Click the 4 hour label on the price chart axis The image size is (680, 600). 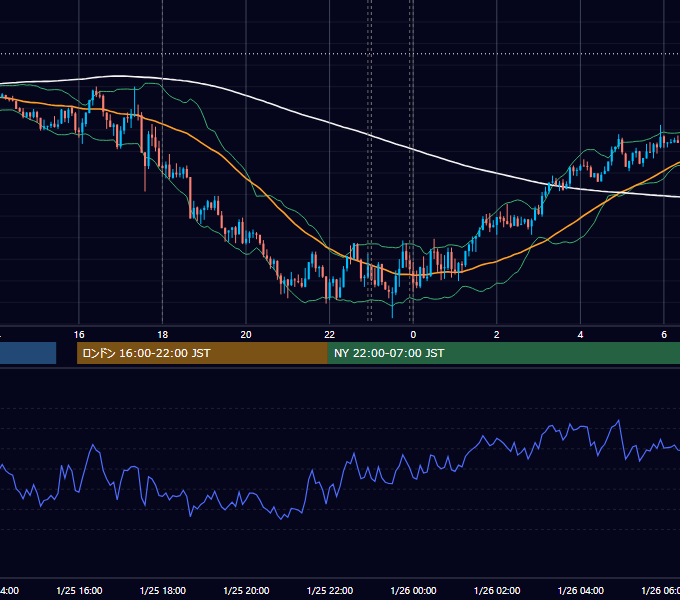(580, 335)
